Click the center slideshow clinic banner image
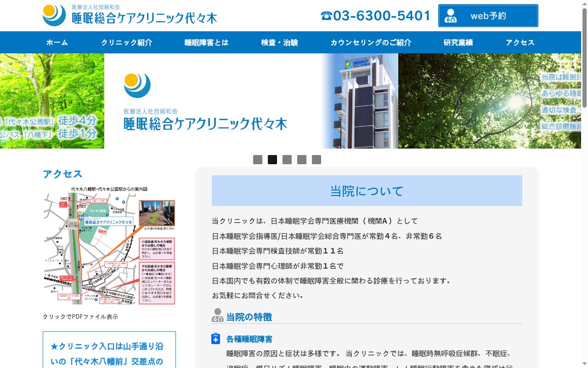Viewport: 588px width, 368px height. point(251,101)
